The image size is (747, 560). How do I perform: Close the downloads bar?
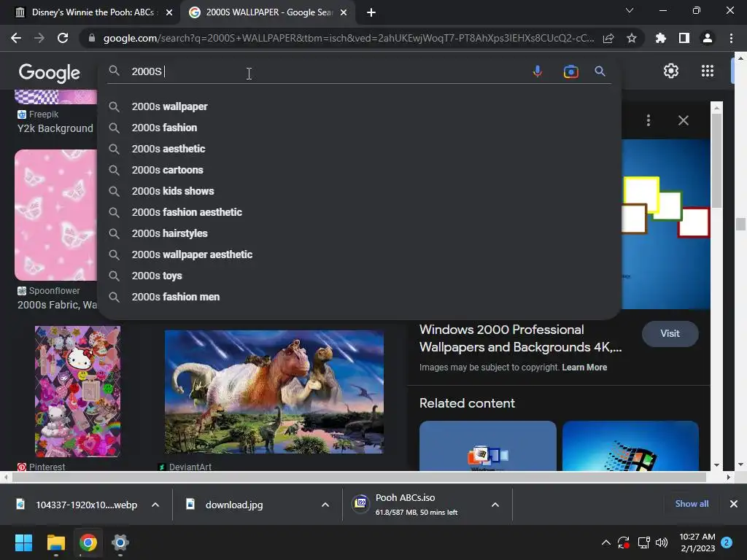734,504
